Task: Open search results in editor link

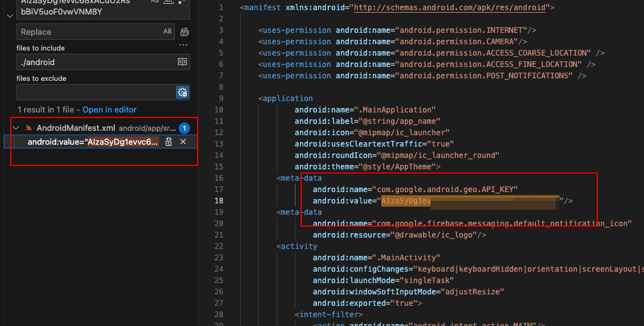Action: click(109, 110)
